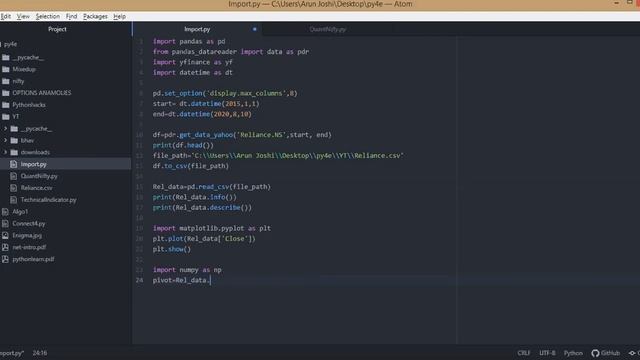This screenshot has height=360, width=640.
Task: Click the Enigma.jpg image icon
Action: pyautogui.click(x=5, y=235)
